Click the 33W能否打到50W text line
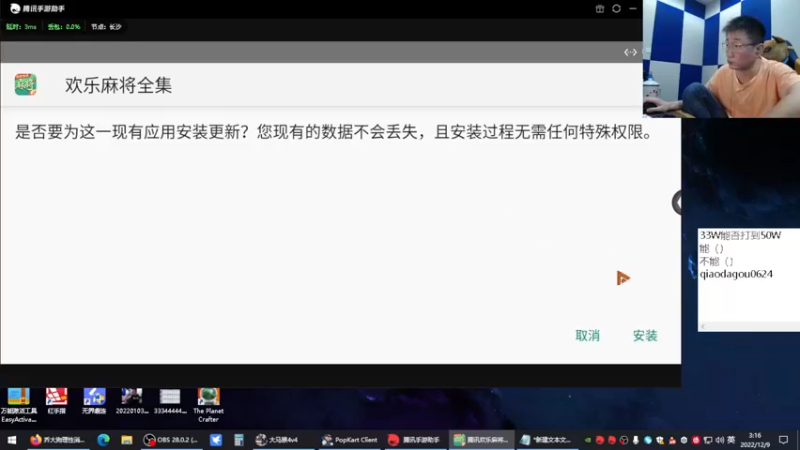 tap(740, 235)
